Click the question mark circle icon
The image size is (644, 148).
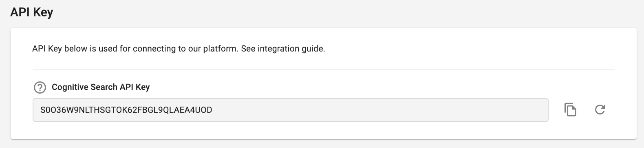(40, 87)
